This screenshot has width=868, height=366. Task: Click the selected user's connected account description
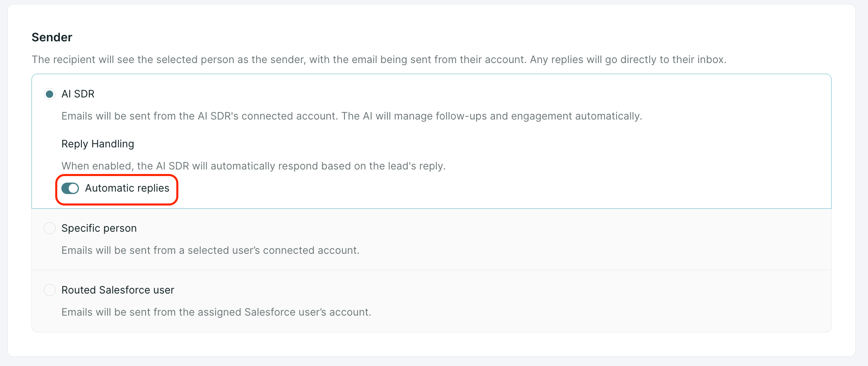tap(210, 250)
